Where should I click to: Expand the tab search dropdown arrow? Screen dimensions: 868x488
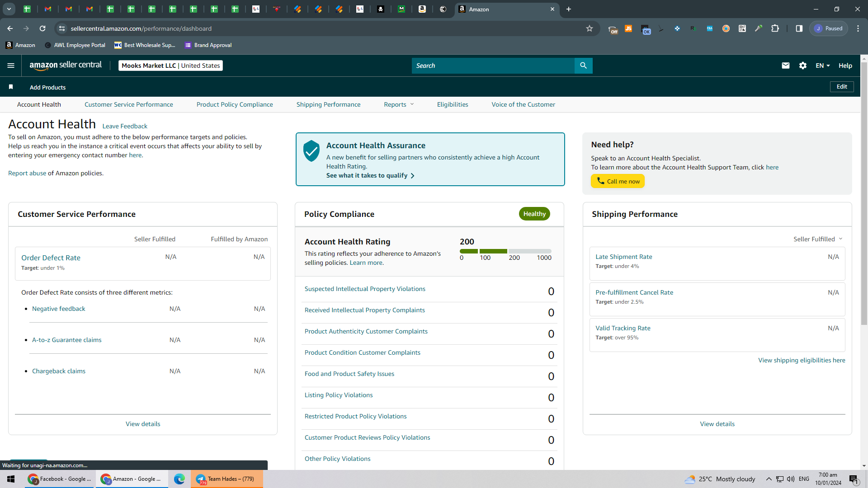click(9, 9)
